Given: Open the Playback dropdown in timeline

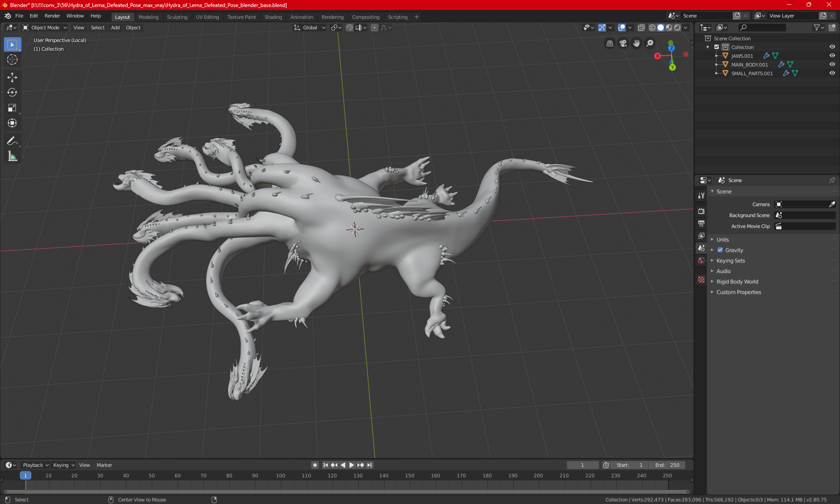Looking at the screenshot, I should point(35,465).
